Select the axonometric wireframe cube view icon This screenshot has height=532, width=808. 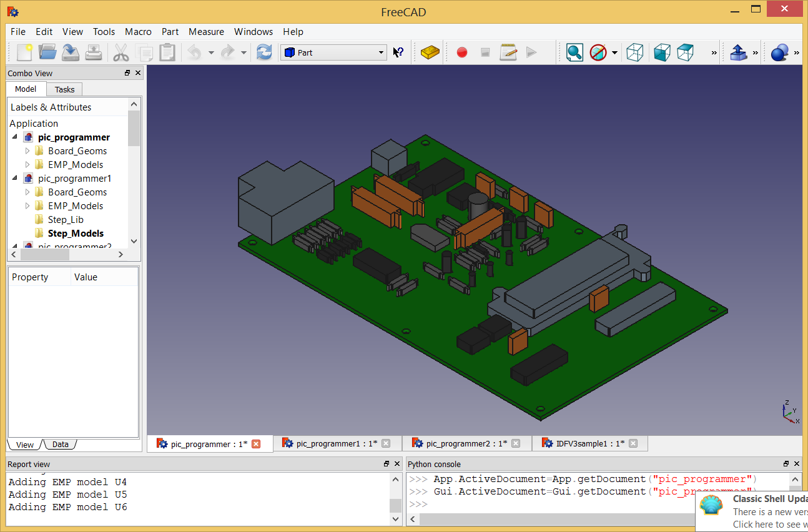point(634,52)
